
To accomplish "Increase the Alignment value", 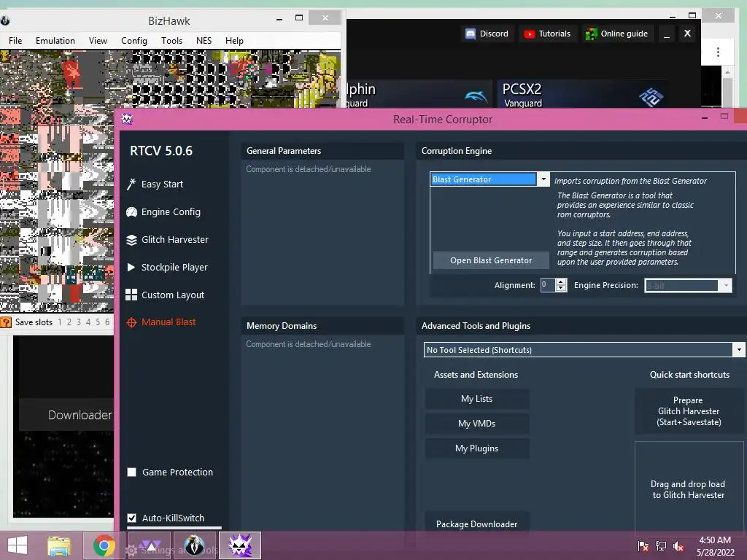I will tap(561, 282).
